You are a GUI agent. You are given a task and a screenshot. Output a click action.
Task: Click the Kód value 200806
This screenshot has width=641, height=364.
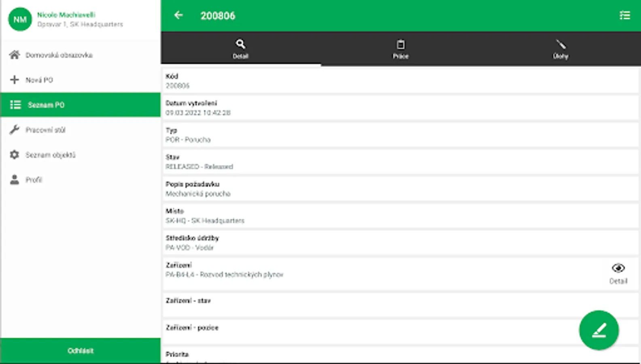tap(178, 86)
